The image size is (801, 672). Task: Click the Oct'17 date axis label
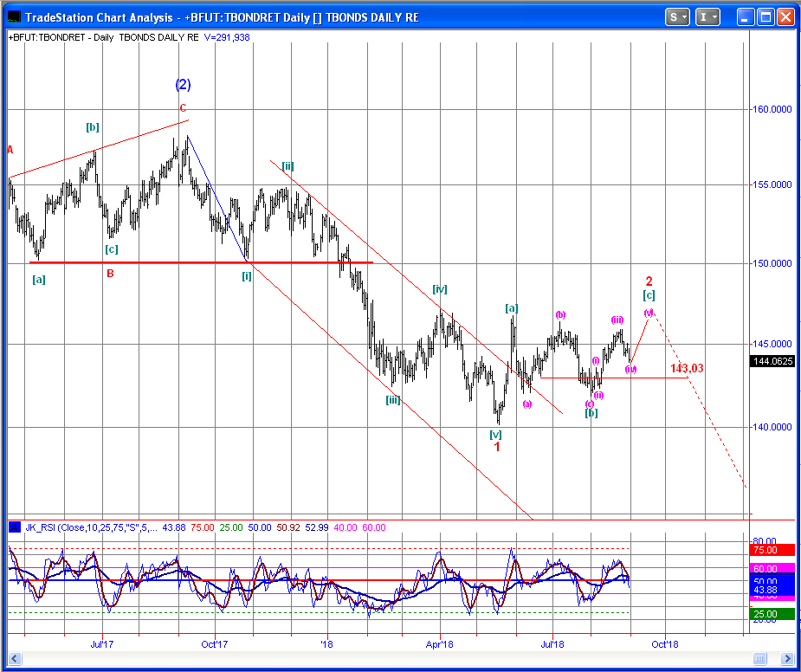click(215, 644)
